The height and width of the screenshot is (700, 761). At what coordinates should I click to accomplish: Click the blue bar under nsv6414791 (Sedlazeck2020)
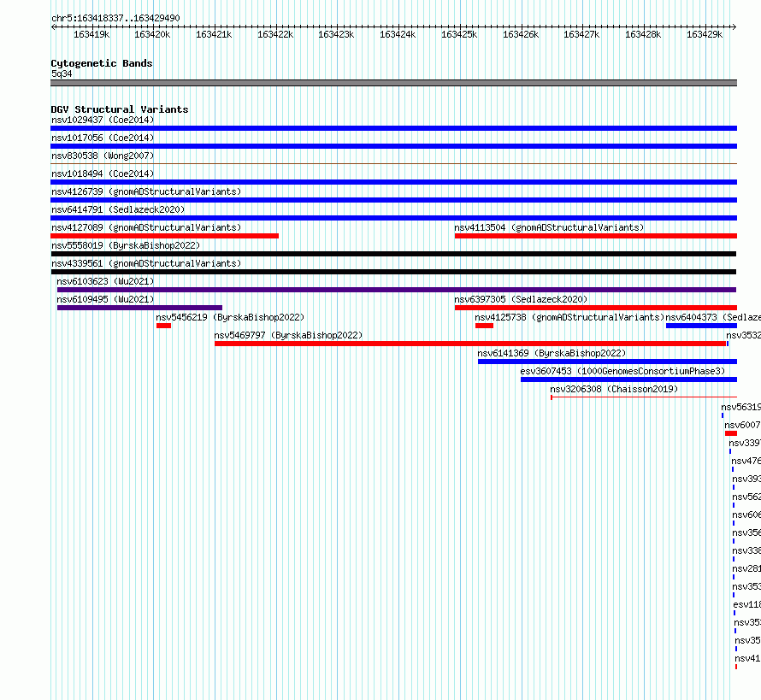tap(393, 218)
